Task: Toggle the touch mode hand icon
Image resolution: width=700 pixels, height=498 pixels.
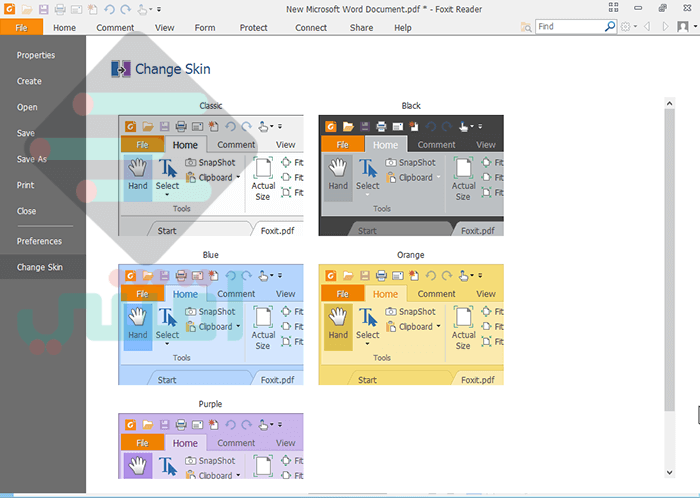Action: point(142,9)
